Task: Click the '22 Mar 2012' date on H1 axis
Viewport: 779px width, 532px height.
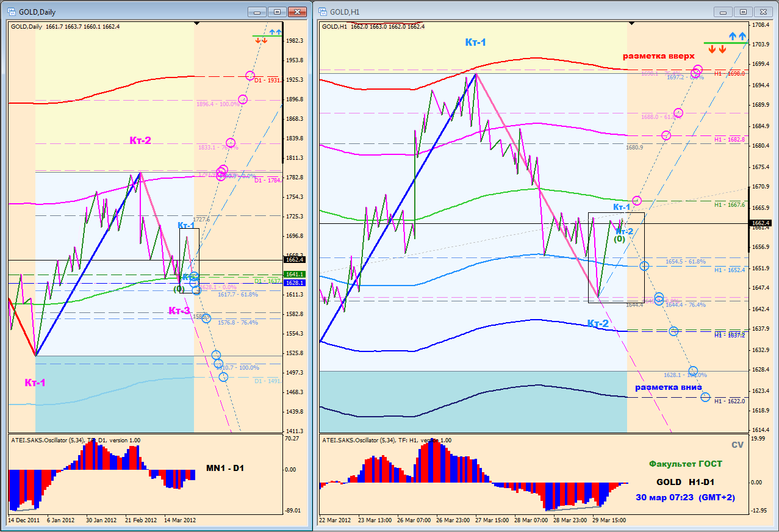Action: [335, 520]
